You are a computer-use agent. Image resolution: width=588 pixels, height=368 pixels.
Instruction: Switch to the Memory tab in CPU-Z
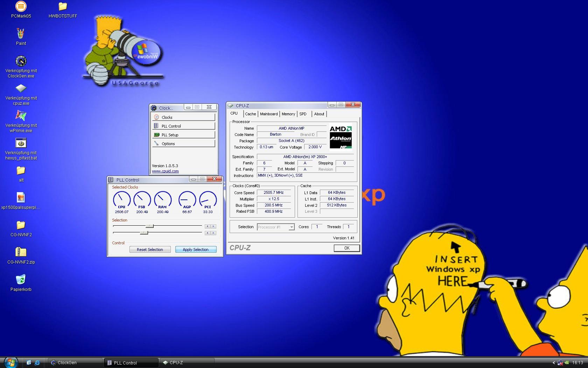(x=288, y=114)
